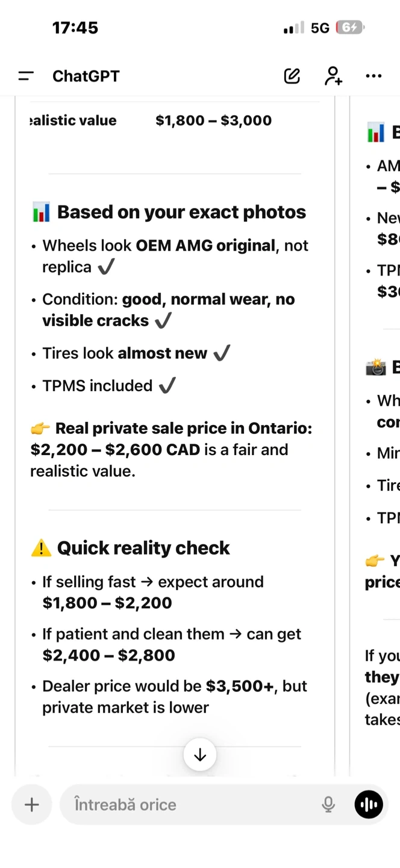Tap the "TPMS included" bullet

coord(98,386)
